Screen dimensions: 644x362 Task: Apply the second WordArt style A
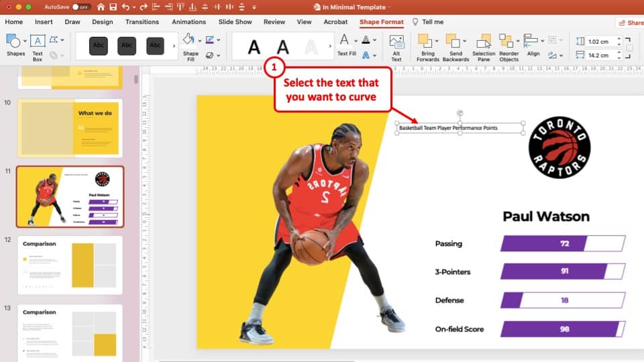coord(282,47)
